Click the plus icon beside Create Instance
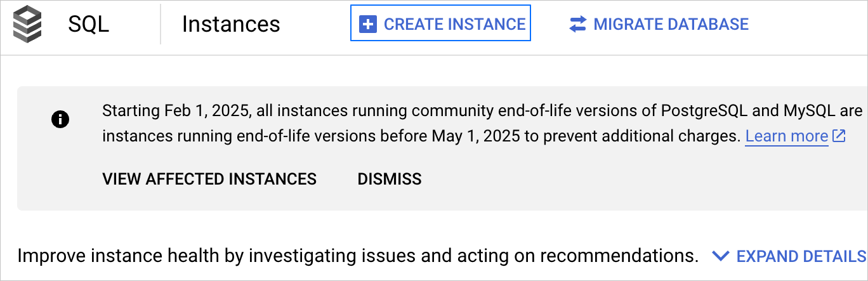868x281 pixels. click(x=367, y=25)
